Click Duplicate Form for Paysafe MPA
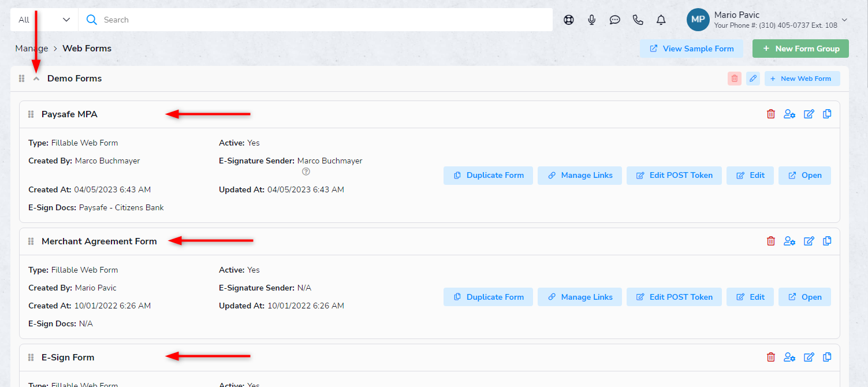Image resolution: width=868 pixels, height=387 pixels. coord(488,175)
